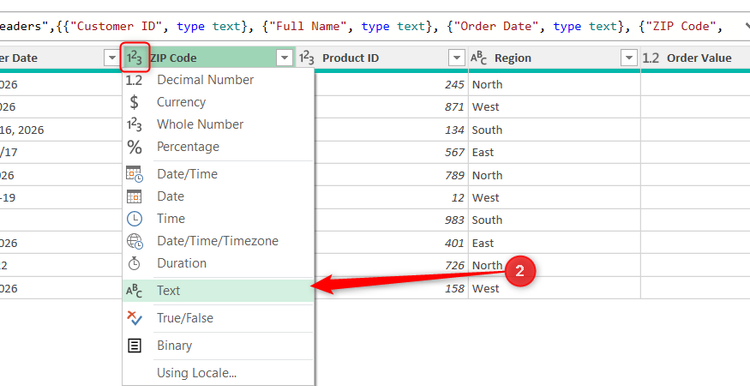This screenshot has width=750, height=386.
Task: Select the ZIP Code column header
Action: click(x=209, y=58)
